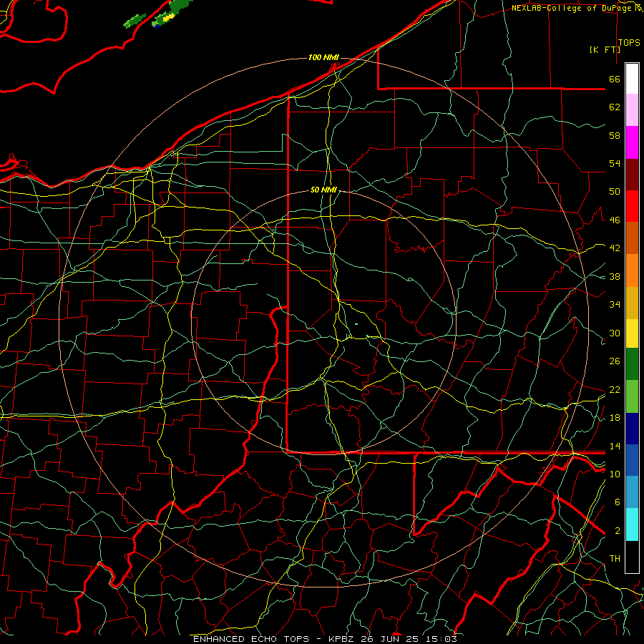Click the [K FT] units label
Image resolution: width=644 pixels, height=644 pixels.
click(605, 50)
